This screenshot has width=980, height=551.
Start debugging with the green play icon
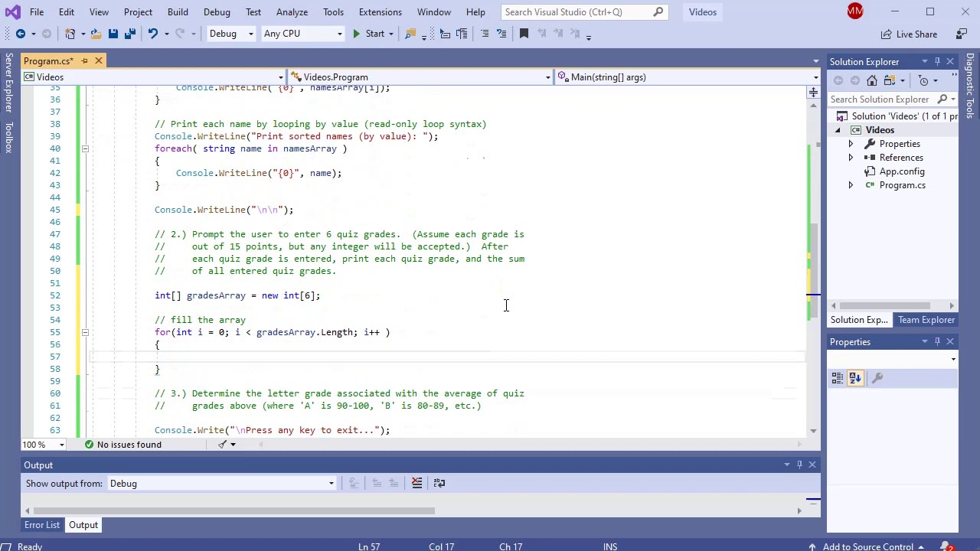tap(356, 34)
